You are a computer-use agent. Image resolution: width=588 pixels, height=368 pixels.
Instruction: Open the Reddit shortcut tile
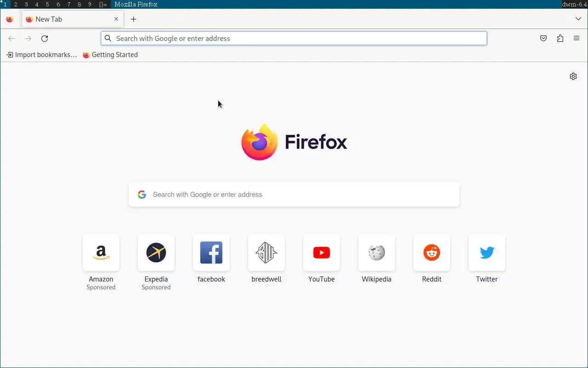tap(432, 259)
